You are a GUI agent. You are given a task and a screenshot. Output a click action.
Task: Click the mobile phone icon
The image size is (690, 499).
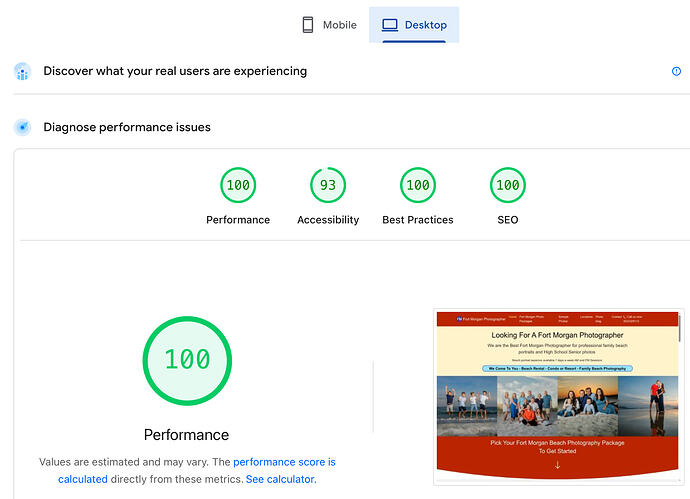click(x=308, y=25)
